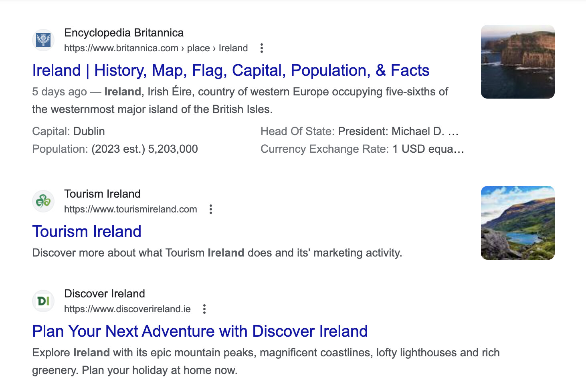Open the three-dot menu beside tourismireland.com URL
The height and width of the screenshot is (392, 586).
point(211,209)
